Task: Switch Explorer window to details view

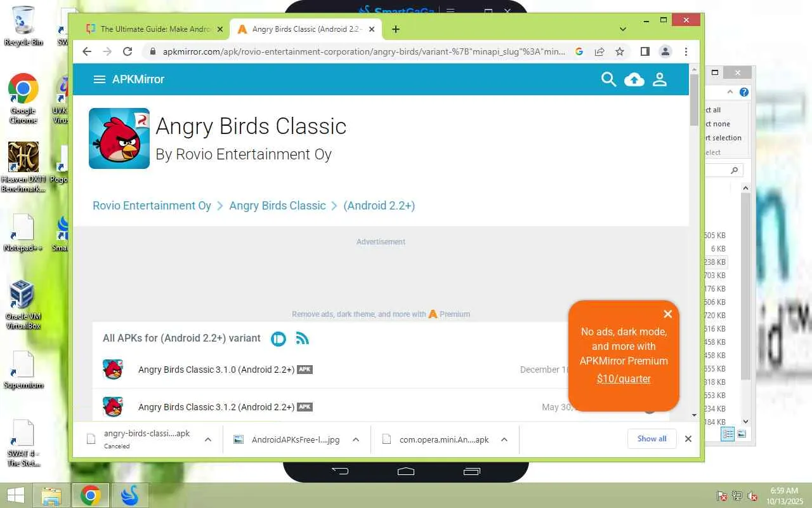Action: pyautogui.click(x=728, y=434)
